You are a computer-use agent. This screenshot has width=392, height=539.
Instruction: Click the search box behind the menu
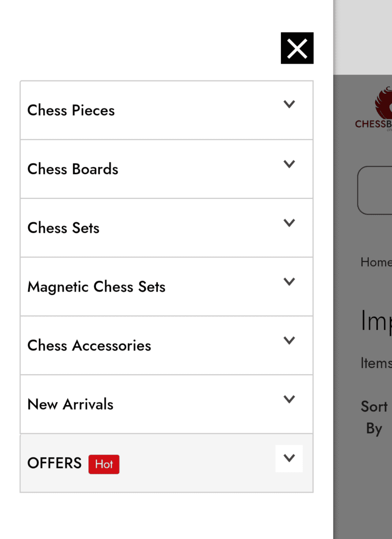(x=375, y=190)
